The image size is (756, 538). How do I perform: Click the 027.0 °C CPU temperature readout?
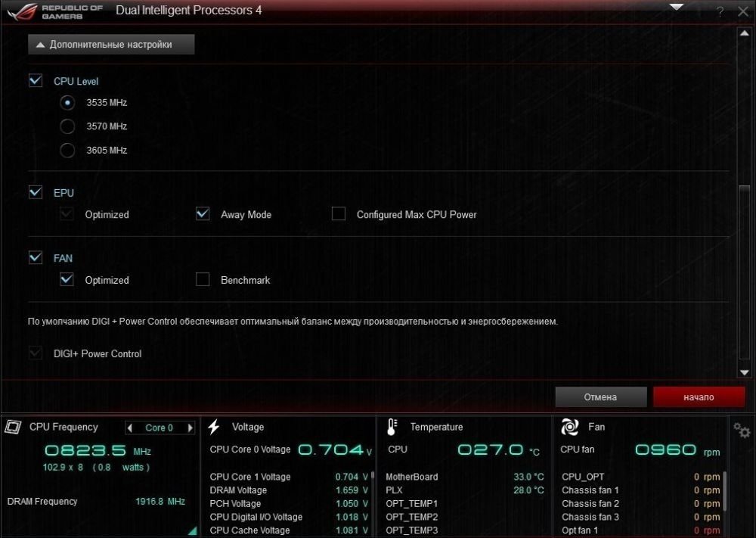tap(498, 450)
